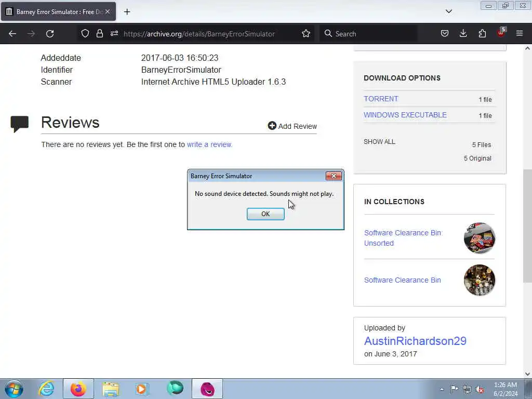Open the taskbar clock and date

(x=506, y=389)
